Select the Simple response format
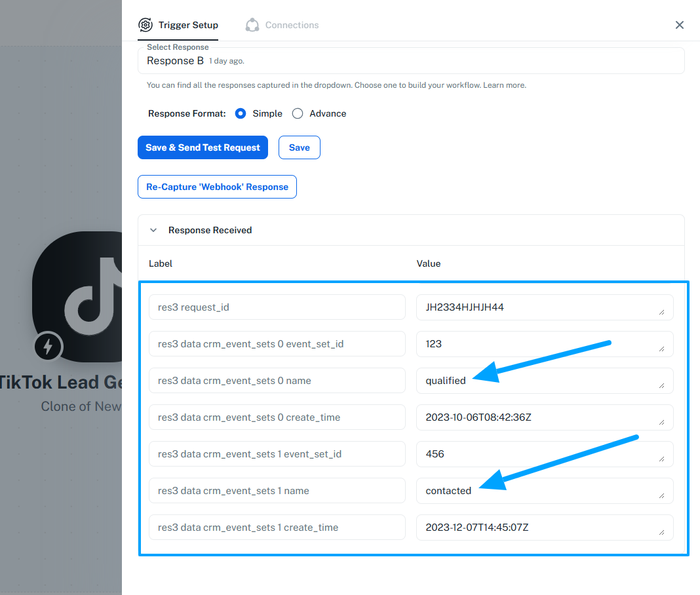This screenshot has width=700, height=595. [241, 113]
